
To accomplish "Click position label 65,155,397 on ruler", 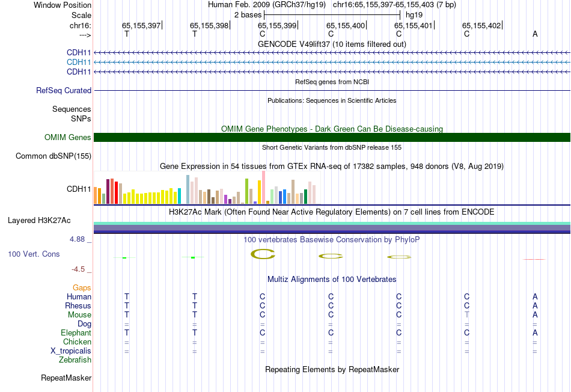I will 141,25.
